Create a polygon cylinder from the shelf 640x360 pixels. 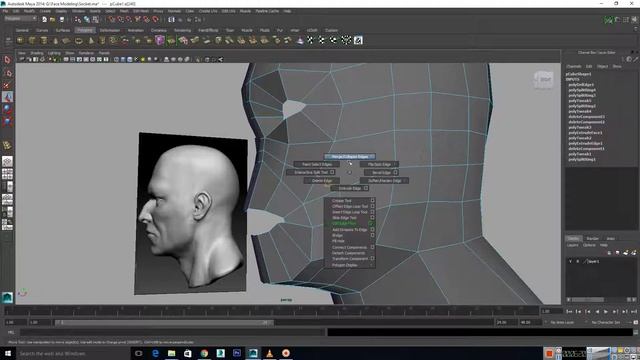(44, 40)
